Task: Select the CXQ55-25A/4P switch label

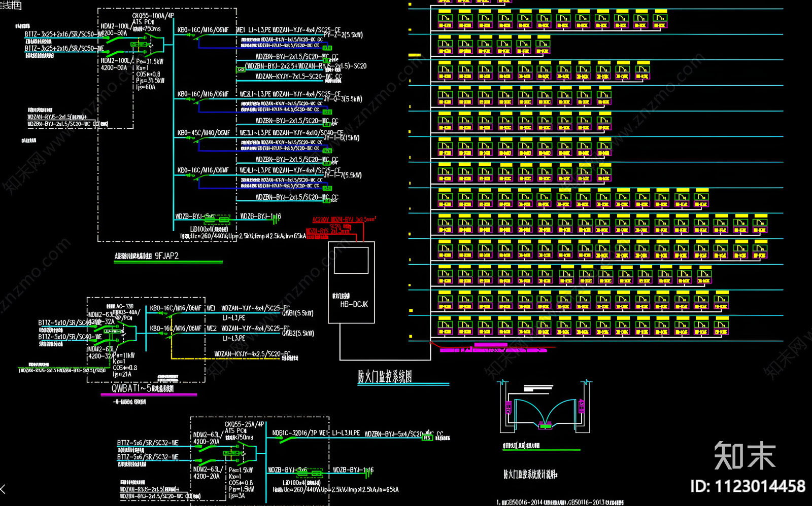Action: (245, 424)
